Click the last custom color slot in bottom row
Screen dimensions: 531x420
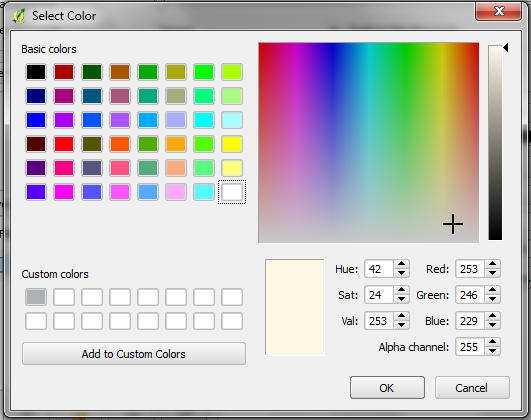(232, 321)
